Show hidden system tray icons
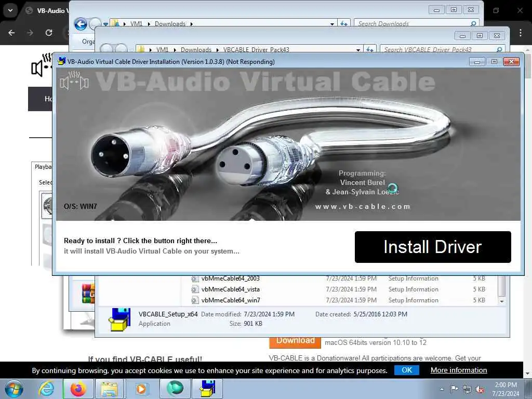This screenshot has height=399, width=532. pyautogui.click(x=442, y=389)
